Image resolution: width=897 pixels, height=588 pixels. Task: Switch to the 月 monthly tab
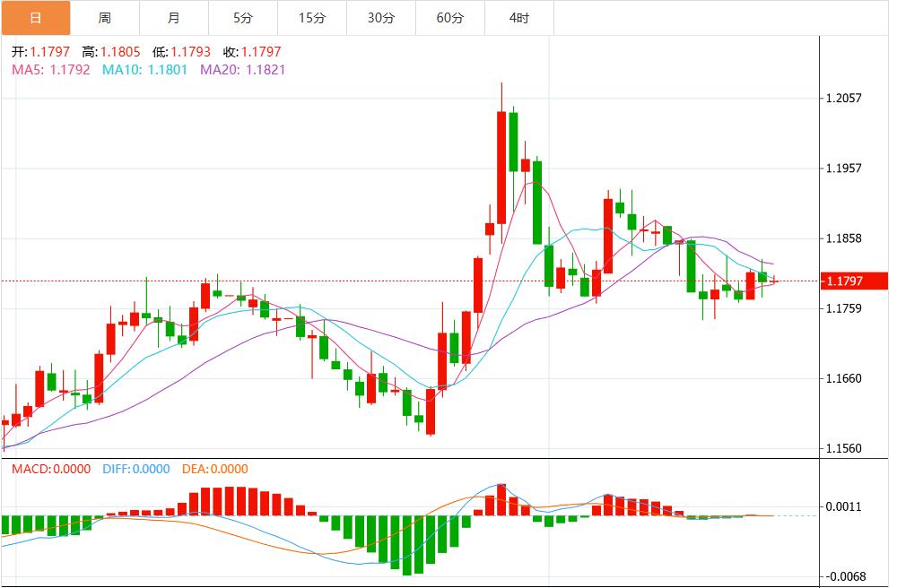(x=173, y=18)
